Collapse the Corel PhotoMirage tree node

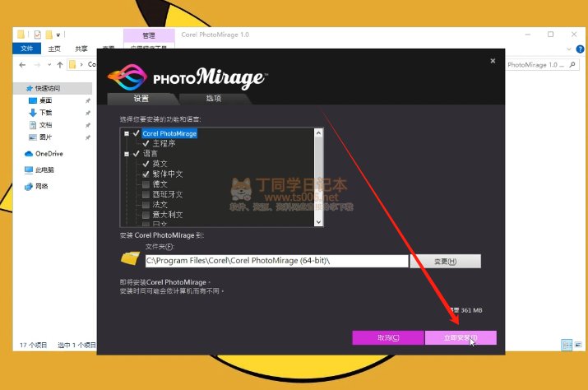click(x=127, y=133)
